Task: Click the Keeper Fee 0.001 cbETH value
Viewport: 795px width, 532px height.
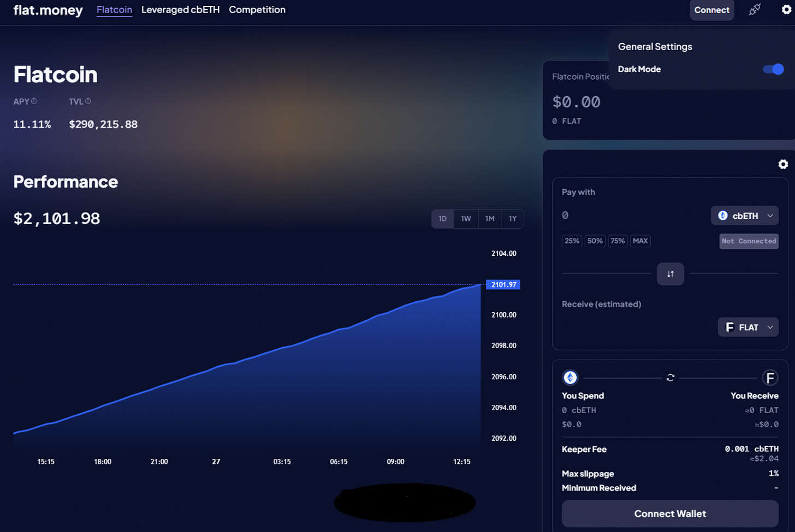Action: (x=752, y=449)
